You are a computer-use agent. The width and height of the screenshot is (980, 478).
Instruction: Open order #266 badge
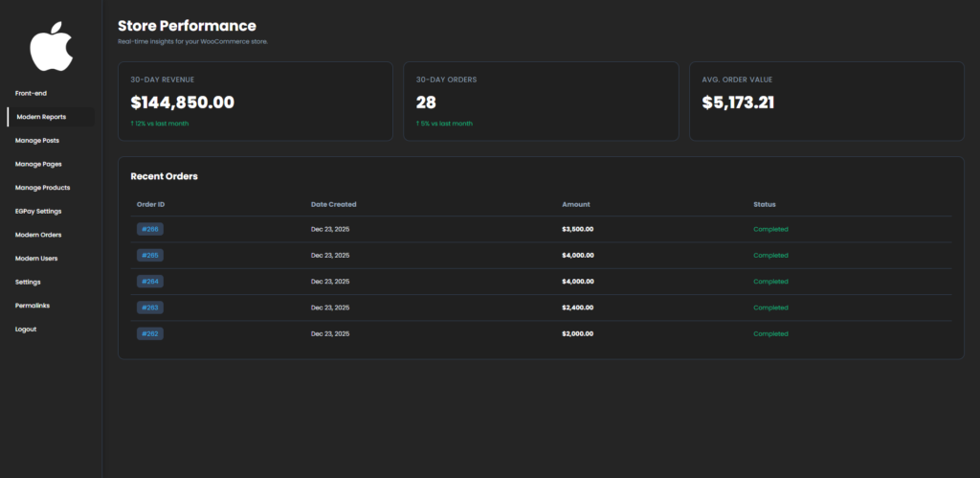[150, 229]
